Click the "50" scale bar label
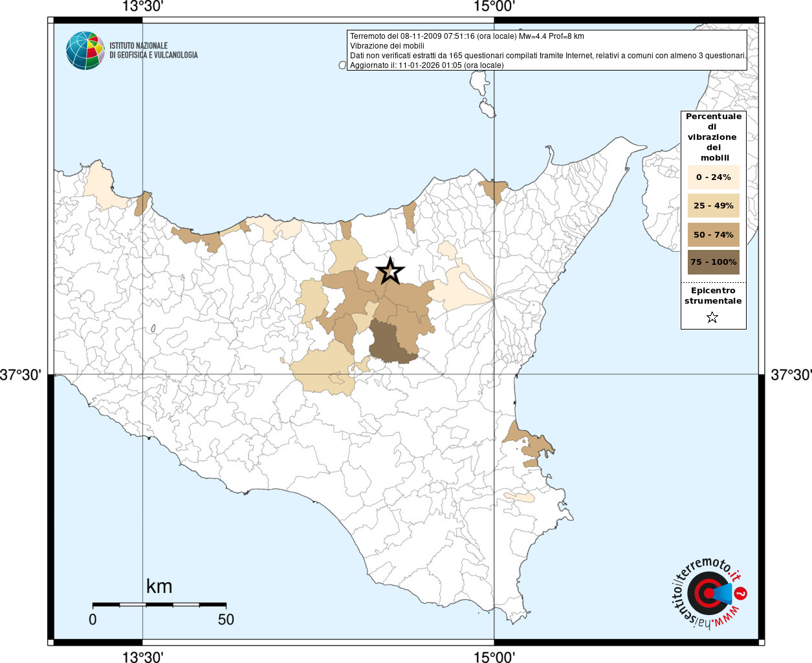 [226, 620]
